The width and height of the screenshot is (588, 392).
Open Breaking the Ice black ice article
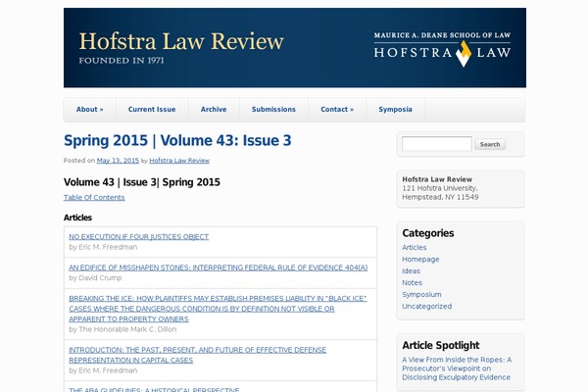pos(218,309)
